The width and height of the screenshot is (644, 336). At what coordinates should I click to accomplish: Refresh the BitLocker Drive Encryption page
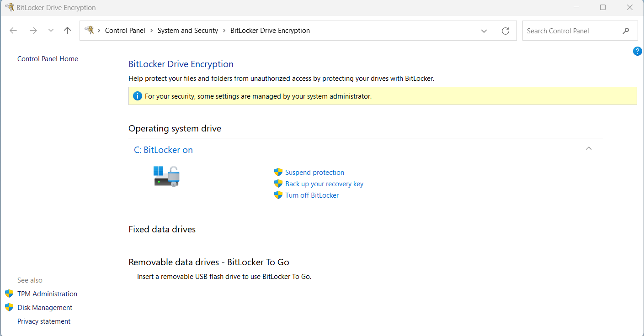(x=506, y=31)
